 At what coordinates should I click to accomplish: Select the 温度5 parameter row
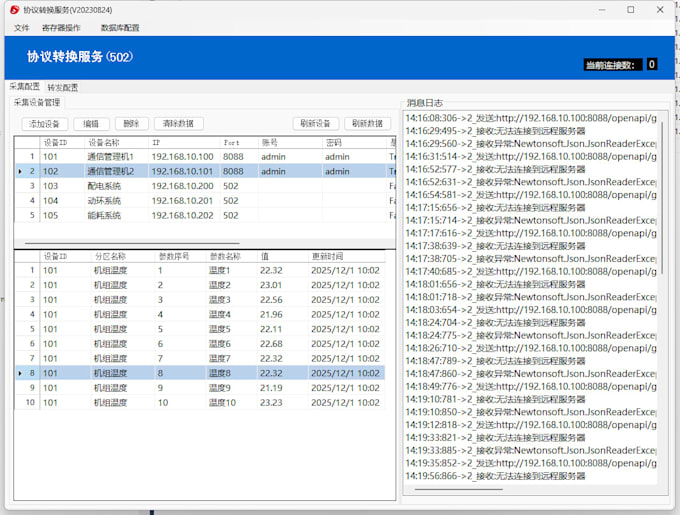(199, 329)
